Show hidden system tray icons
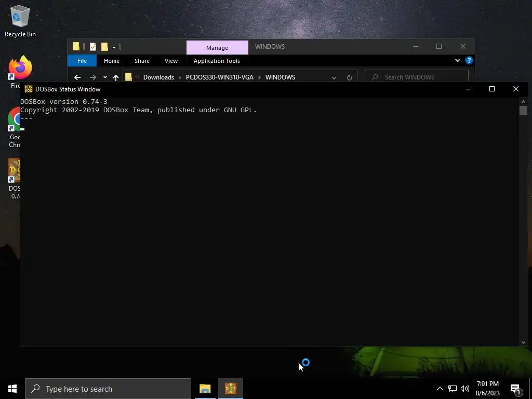Image resolution: width=532 pixels, height=399 pixels. [440, 389]
